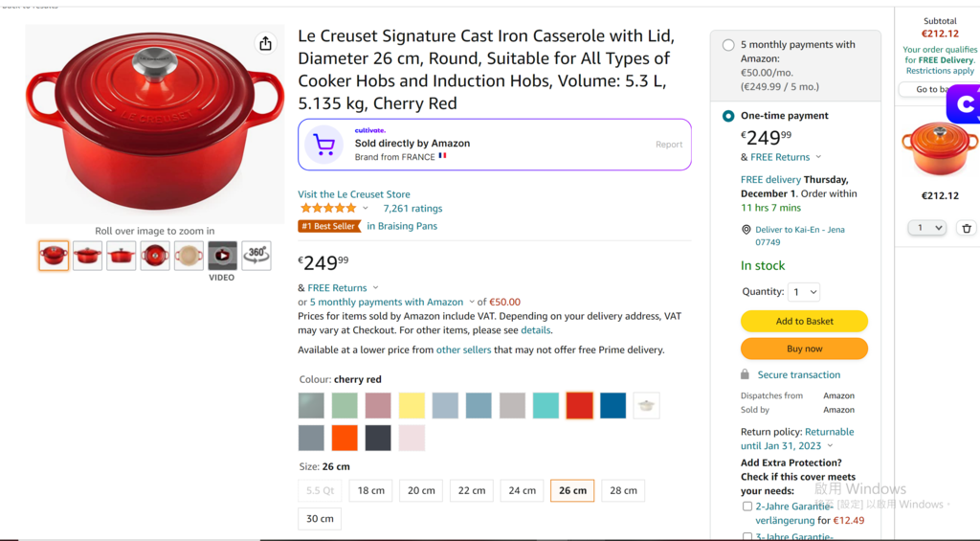Visit the Le Creuset Store link
The height and width of the screenshot is (541, 980).
[x=354, y=193]
